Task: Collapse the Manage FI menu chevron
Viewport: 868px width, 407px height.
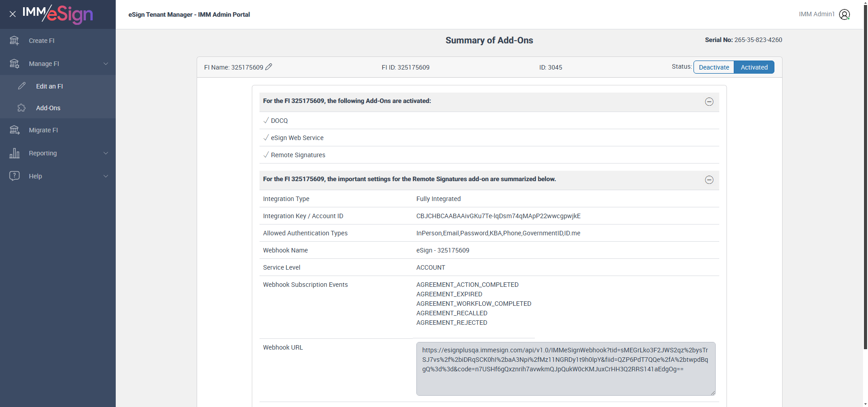Action: coord(106,64)
